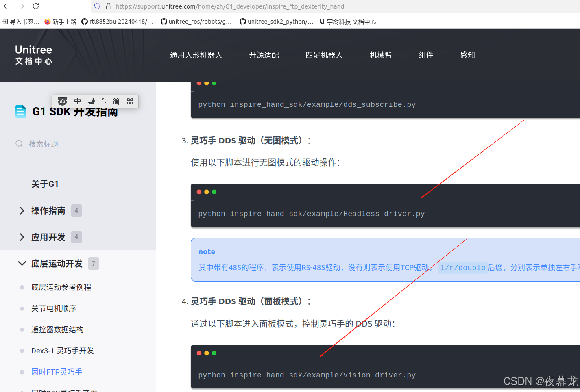
Task: Open the grid menu icon in floating toolbar
Action: click(130, 101)
